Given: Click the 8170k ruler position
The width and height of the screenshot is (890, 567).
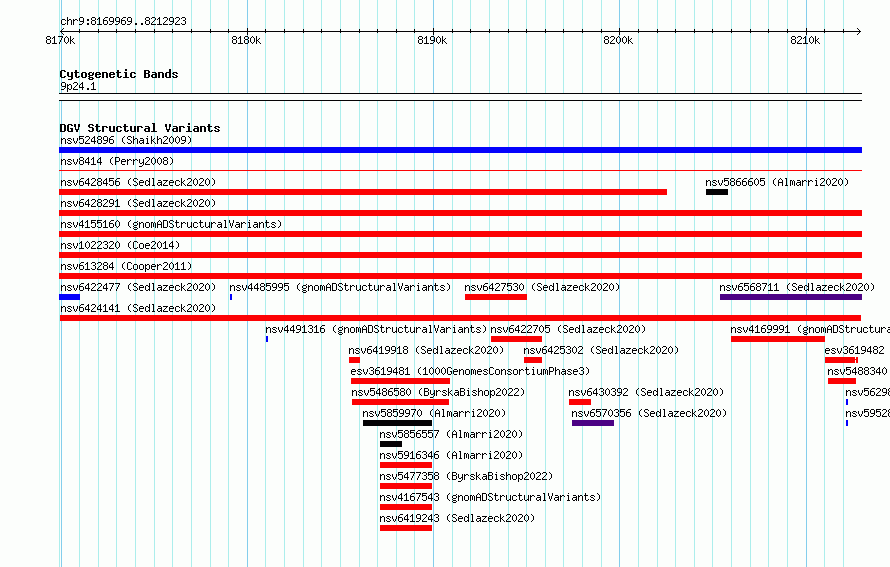Looking at the screenshot, I should 60,40.
